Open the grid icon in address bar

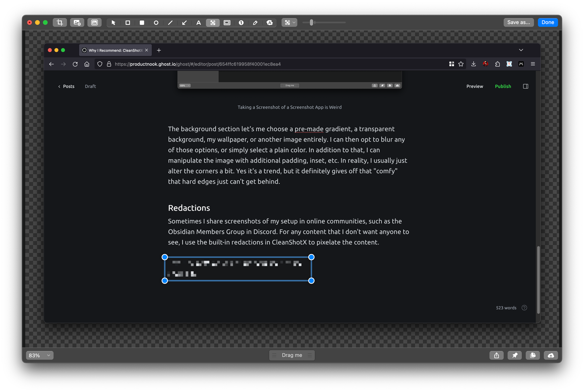click(x=451, y=64)
